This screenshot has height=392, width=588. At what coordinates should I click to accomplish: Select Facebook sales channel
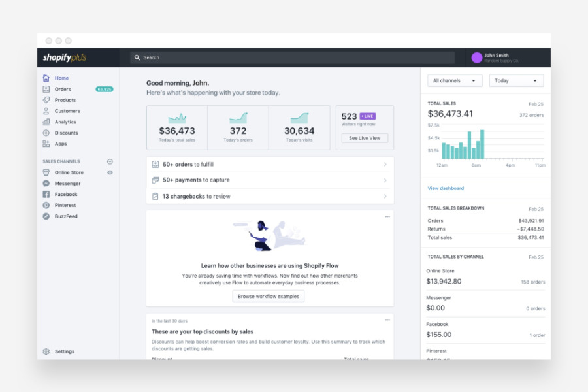65,195
